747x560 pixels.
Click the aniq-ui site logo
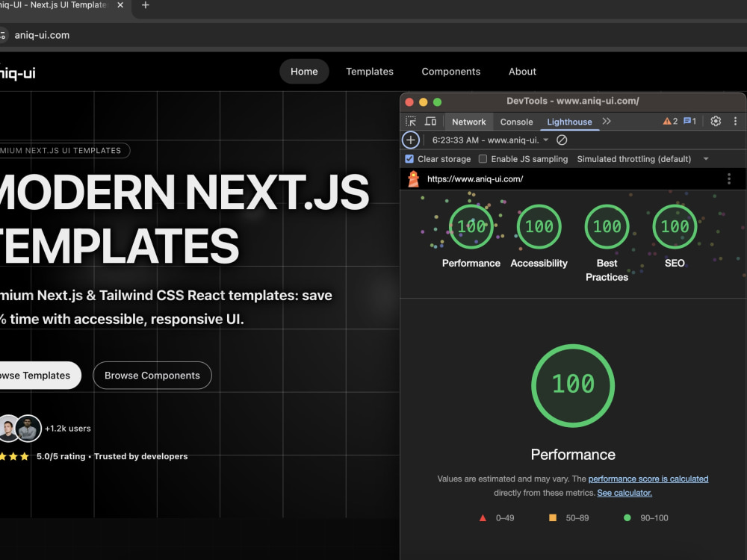pos(17,73)
